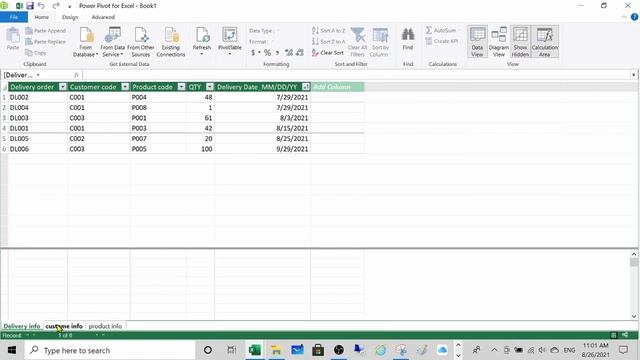Open Excel from the taskbar
The width and height of the screenshot is (640, 360).
tap(255, 350)
